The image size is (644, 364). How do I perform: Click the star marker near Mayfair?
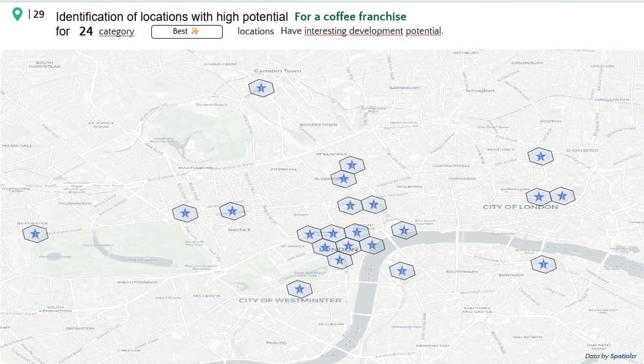click(x=231, y=211)
